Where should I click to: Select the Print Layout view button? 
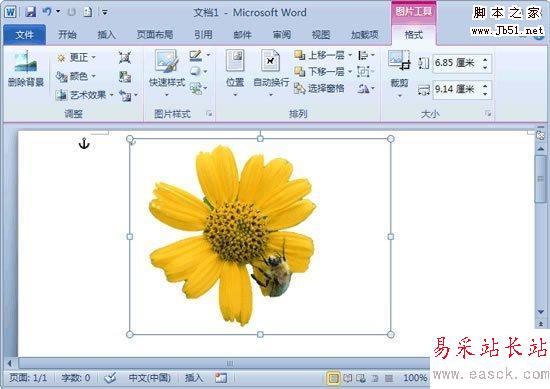coord(333,378)
